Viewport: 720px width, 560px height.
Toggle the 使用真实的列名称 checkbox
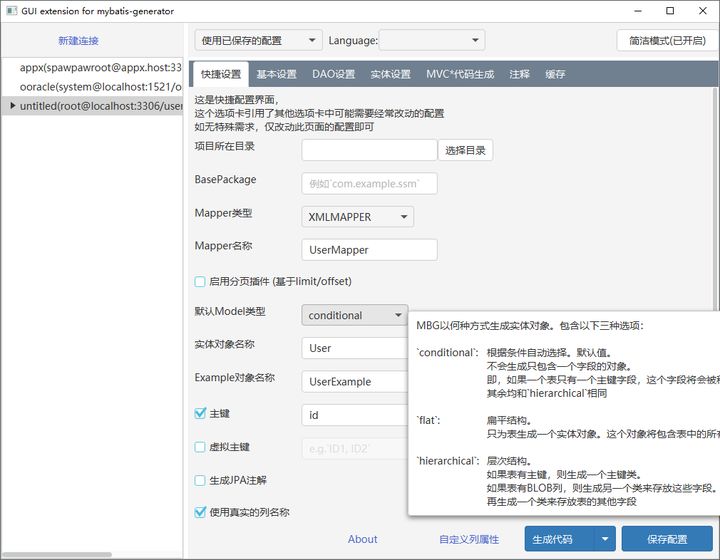(x=200, y=512)
